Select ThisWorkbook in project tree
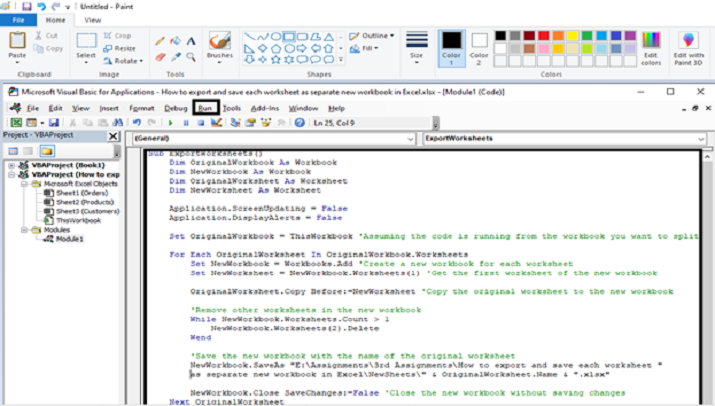715x406 pixels. 78,221
